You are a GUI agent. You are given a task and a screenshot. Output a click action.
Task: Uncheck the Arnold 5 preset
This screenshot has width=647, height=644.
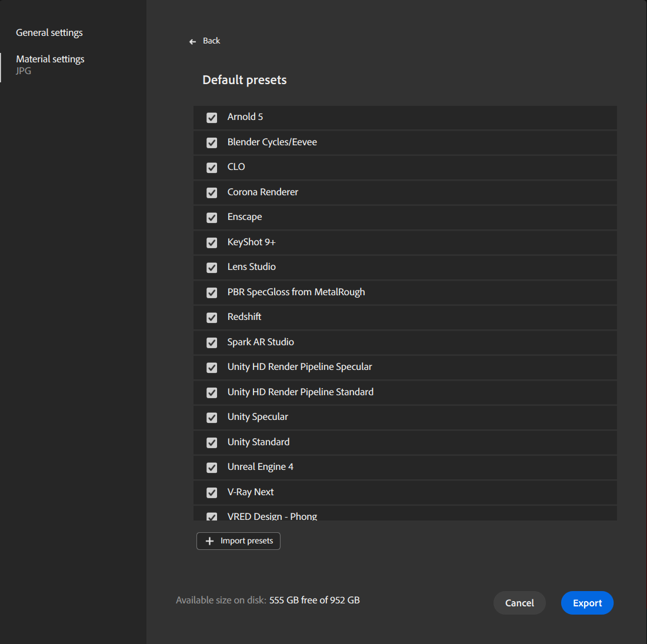[x=212, y=118]
